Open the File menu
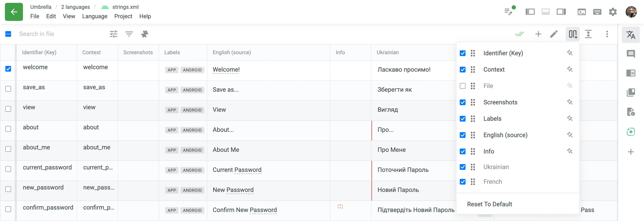 pos(35,16)
